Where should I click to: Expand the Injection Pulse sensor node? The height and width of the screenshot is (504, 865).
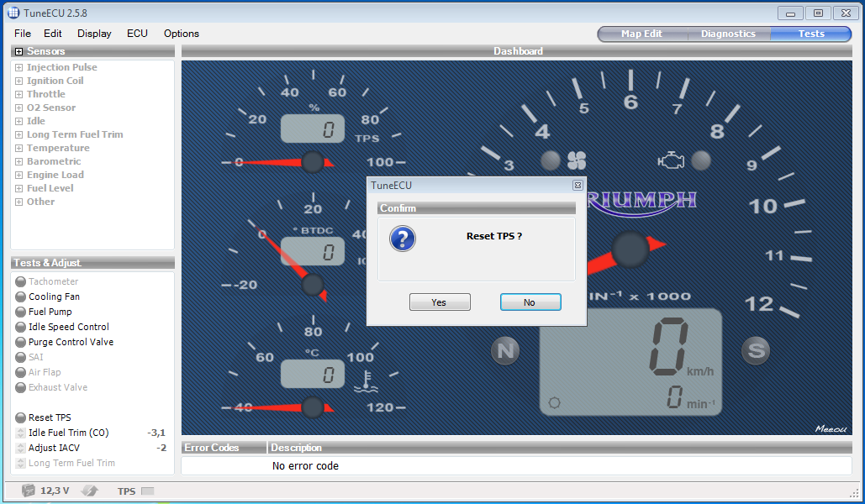[x=18, y=67]
